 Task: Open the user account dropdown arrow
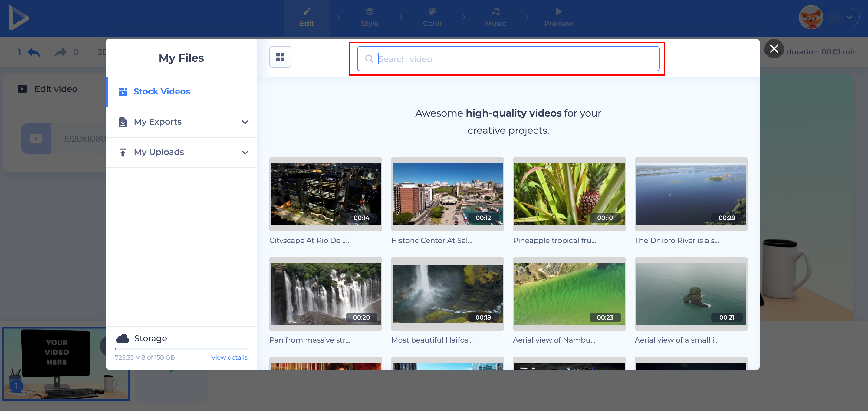[x=849, y=17]
